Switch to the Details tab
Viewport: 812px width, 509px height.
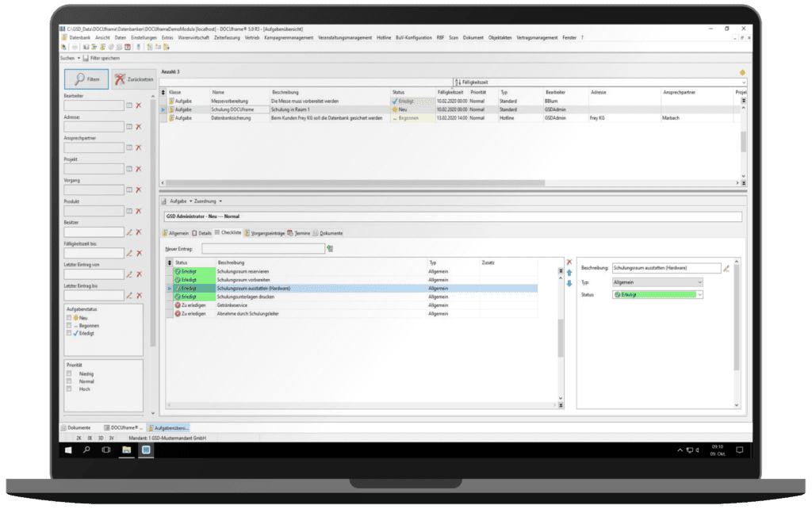202,234
